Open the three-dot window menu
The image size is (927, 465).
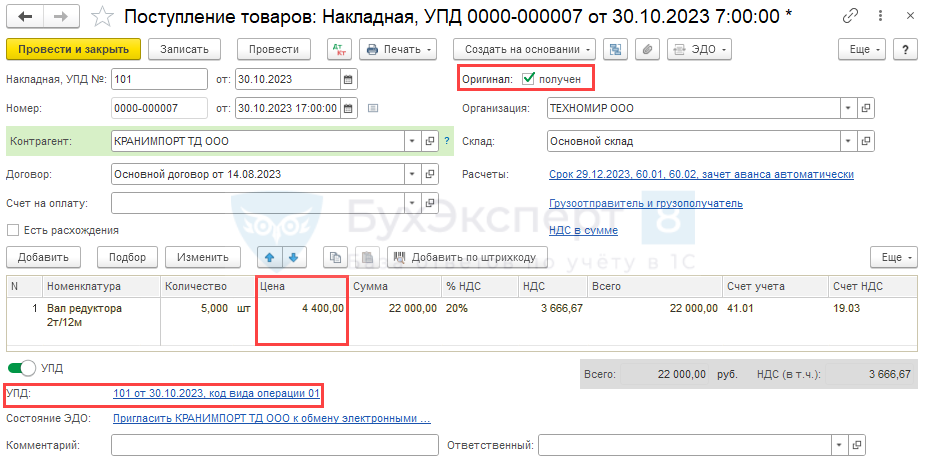(880, 16)
